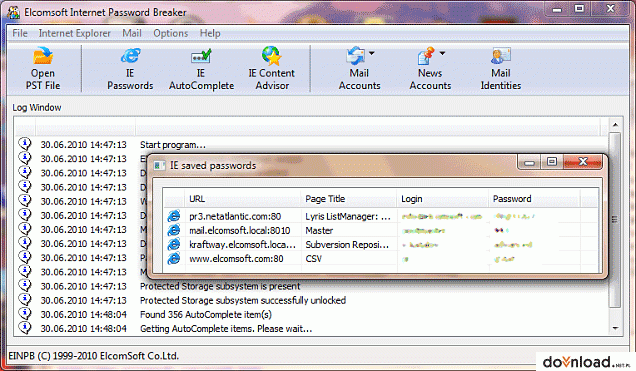Open the Internet Explorer menu

[75, 33]
